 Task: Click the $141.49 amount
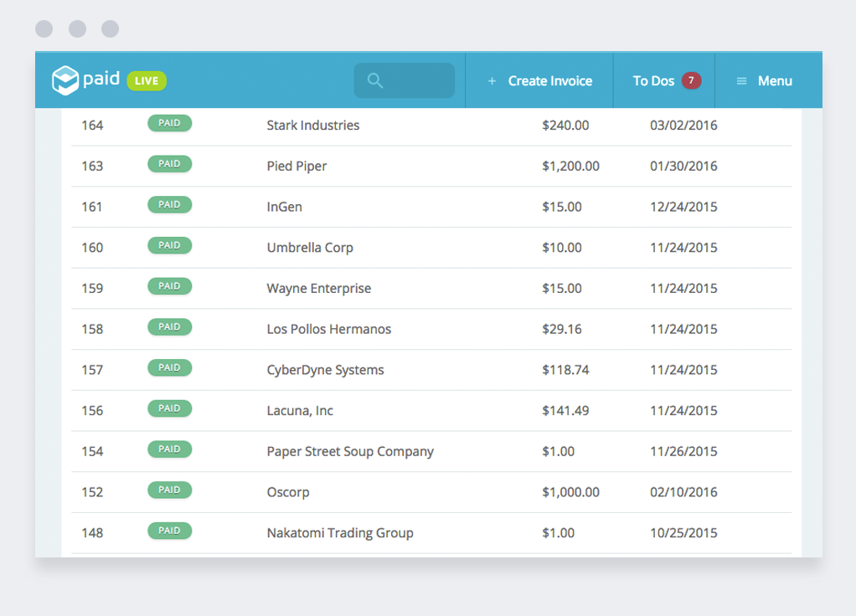click(x=565, y=410)
